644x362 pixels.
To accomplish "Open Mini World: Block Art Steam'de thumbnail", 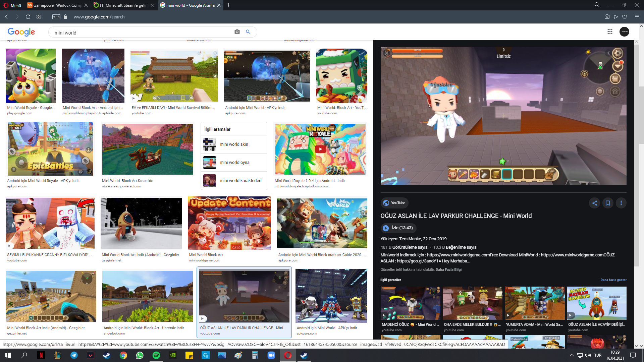I will tap(147, 149).
